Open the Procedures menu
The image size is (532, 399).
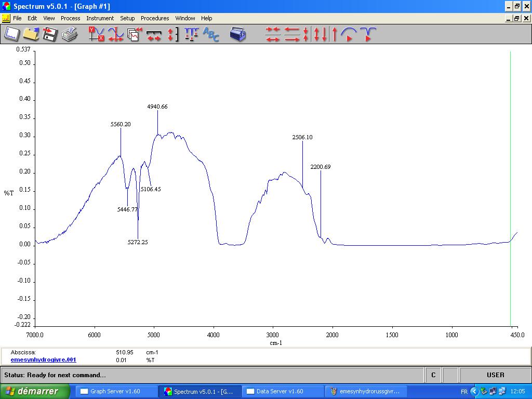pos(155,18)
